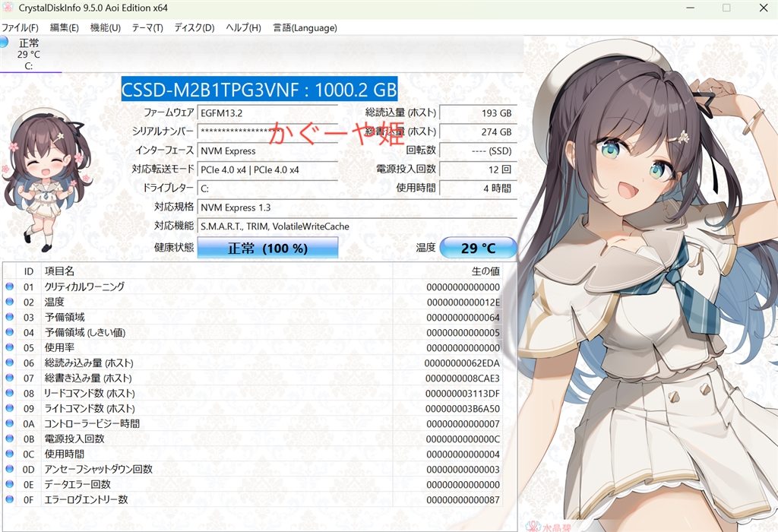Screen dimensions: 778x532
Task: Open the ファイル(F) menu
Action: [x=20, y=28]
